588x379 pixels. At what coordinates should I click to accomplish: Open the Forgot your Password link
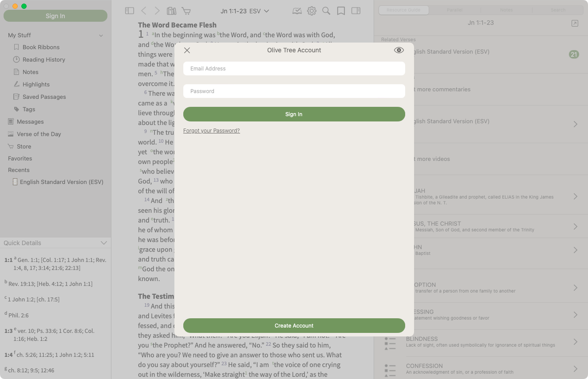tap(211, 131)
